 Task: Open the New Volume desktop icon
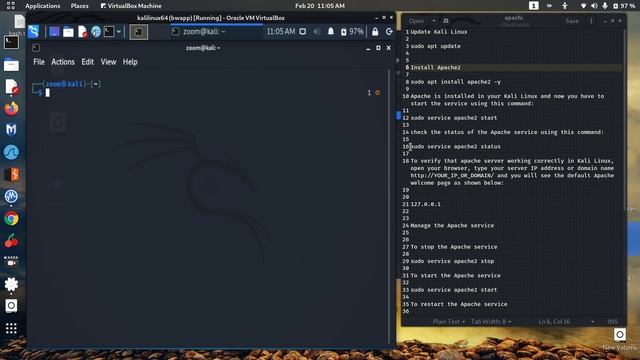(x=620, y=339)
